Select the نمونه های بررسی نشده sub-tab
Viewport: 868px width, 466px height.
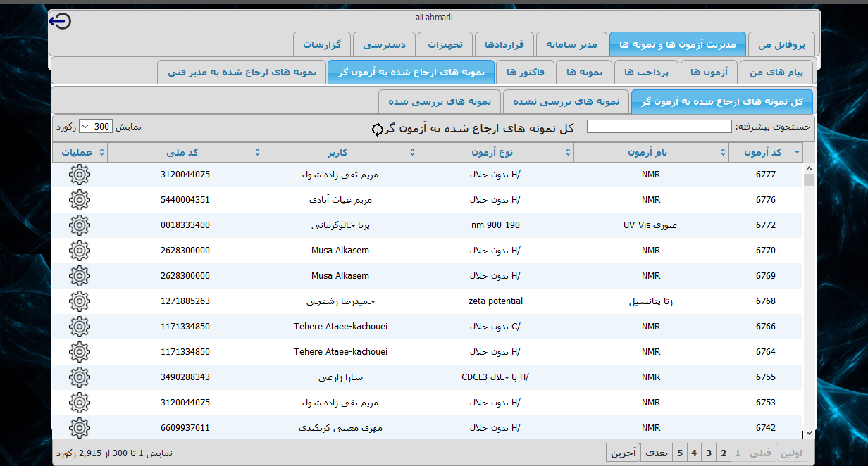pyautogui.click(x=566, y=101)
